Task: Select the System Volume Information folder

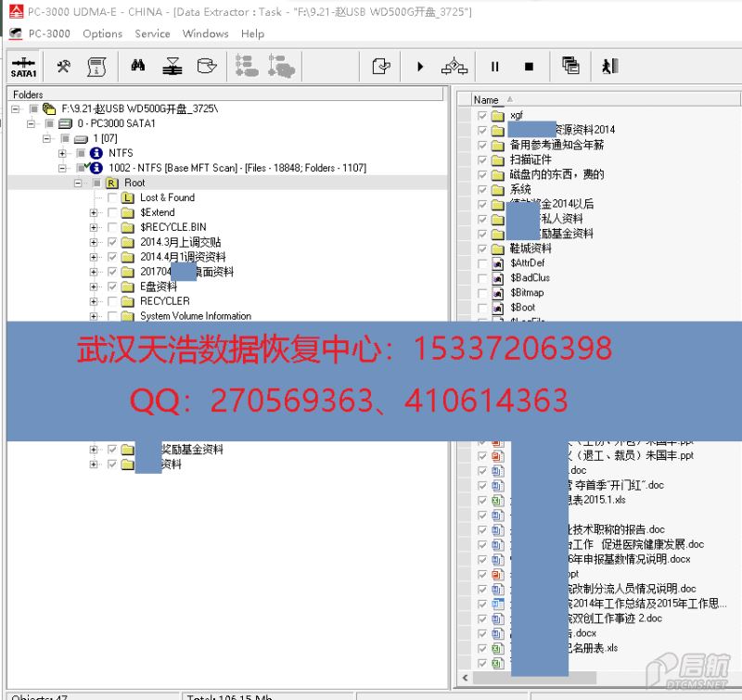Action: pos(195,316)
